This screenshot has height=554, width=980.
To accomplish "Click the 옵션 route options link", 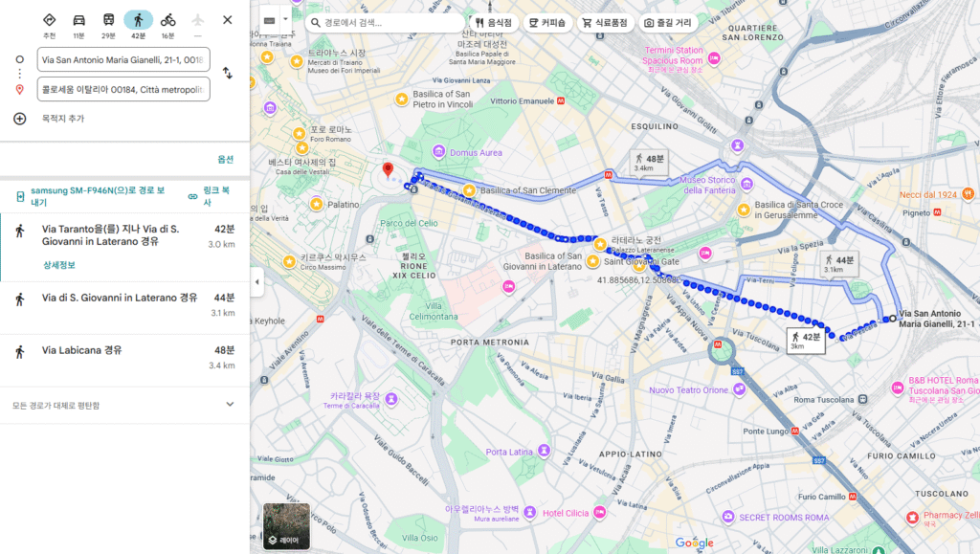I will point(225,159).
